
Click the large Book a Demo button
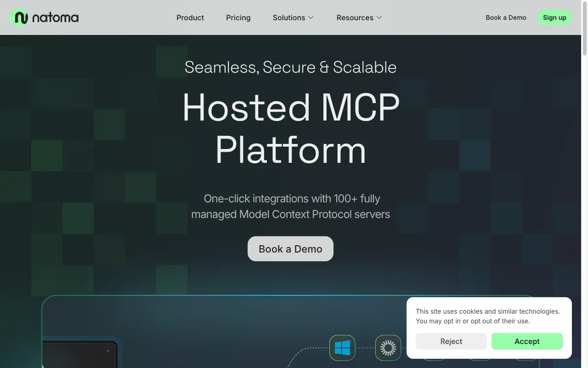click(x=290, y=249)
